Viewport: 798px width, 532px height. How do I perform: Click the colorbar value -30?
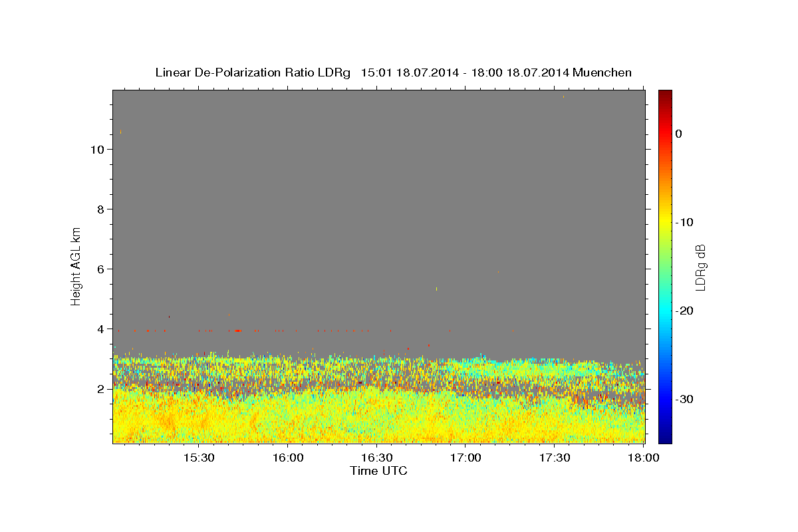click(685, 399)
